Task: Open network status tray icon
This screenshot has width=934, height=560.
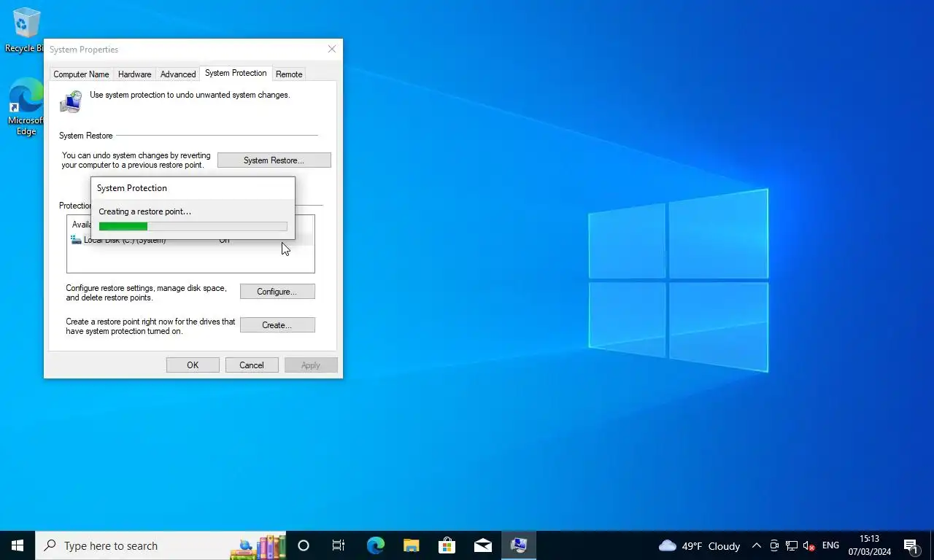Action: (x=792, y=545)
